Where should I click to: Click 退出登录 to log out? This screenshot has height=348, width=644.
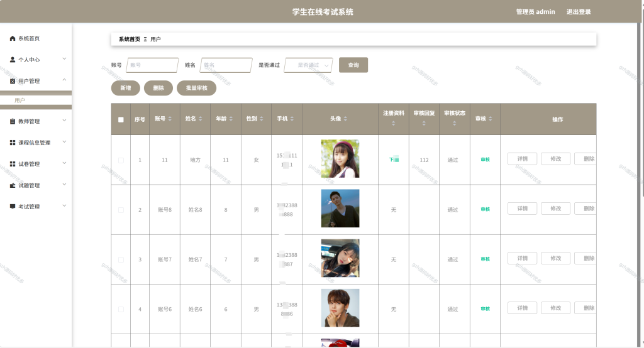pyautogui.click(x=579, y=11)
